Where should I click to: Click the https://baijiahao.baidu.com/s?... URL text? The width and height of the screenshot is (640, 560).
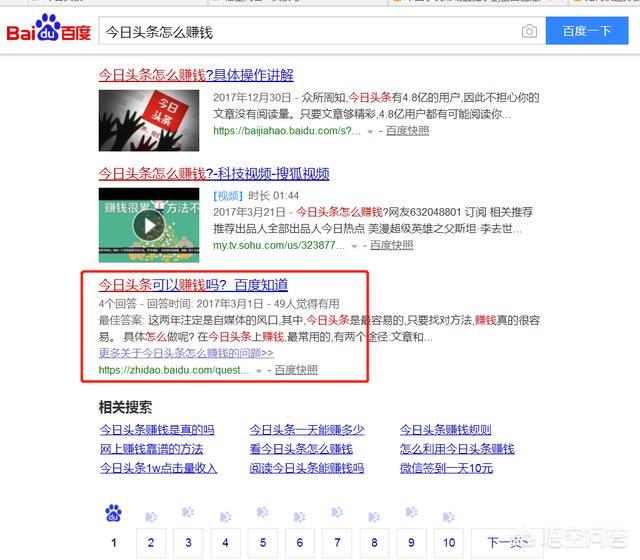[x=287, y=131]
